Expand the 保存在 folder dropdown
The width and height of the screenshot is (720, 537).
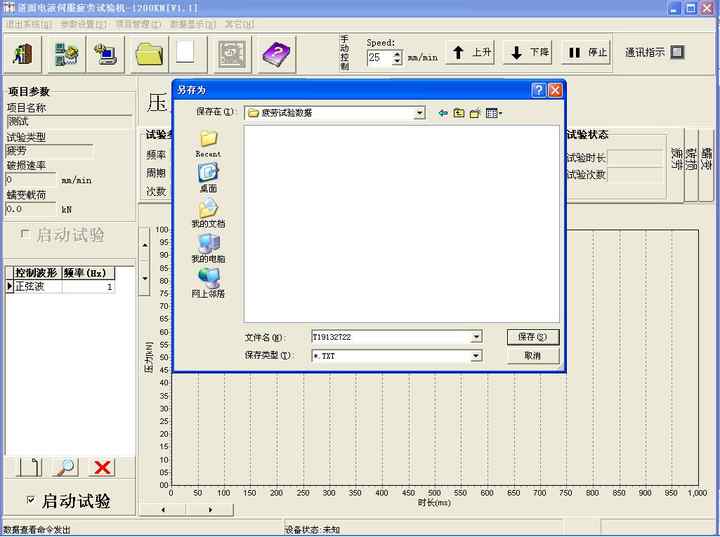point(420,113)
